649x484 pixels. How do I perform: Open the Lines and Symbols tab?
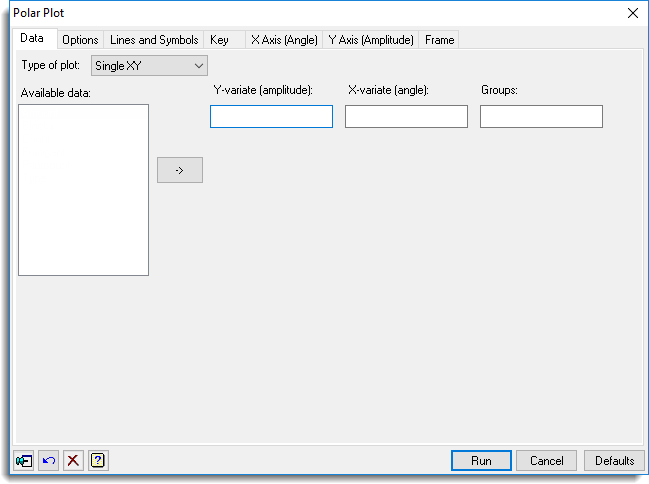click(x=154, y=40)
